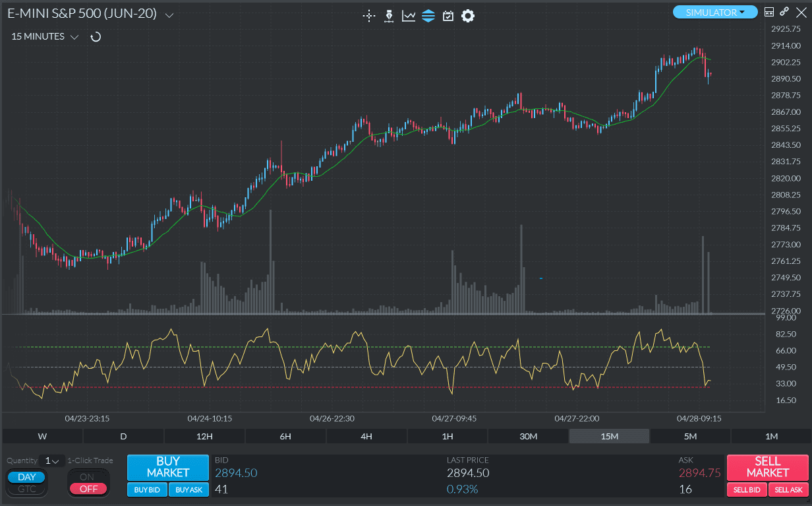Open the drawing tools pen icon
Viewport: 812px width, 506px height.
(389, 16)
